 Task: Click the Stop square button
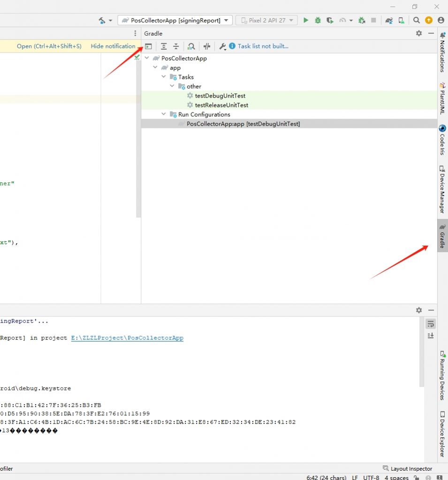tap(373, 20)
